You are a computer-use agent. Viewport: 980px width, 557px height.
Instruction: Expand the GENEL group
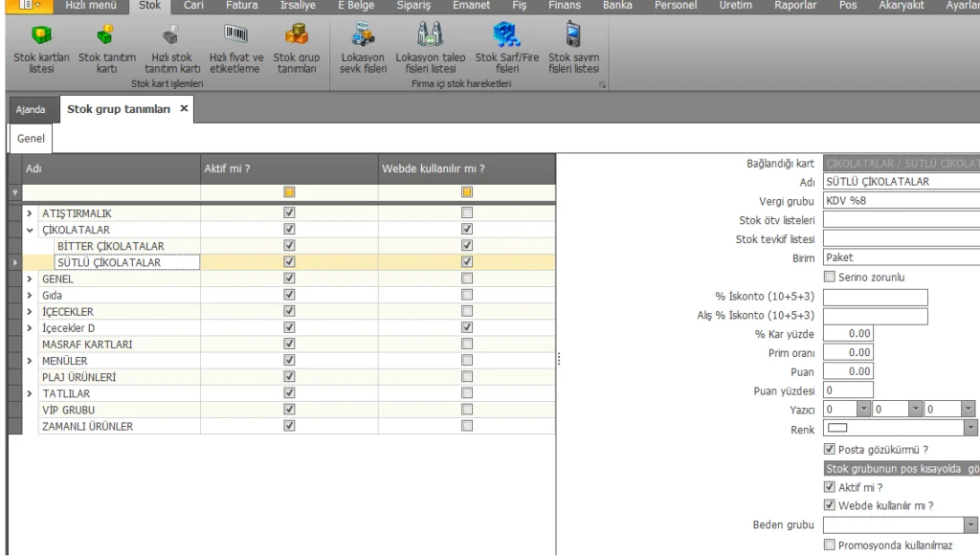[30, 278]
